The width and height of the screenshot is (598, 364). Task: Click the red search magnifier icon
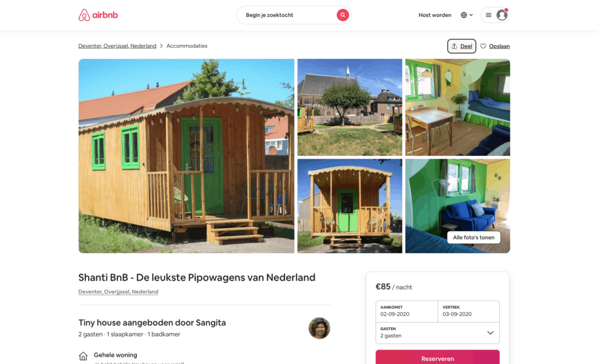[x=342, y=15]
